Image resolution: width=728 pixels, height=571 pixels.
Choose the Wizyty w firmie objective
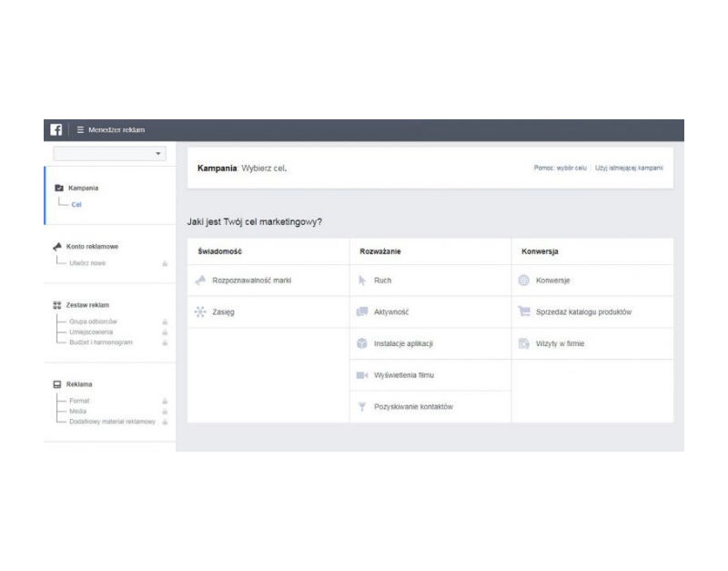tap(561, 343)
